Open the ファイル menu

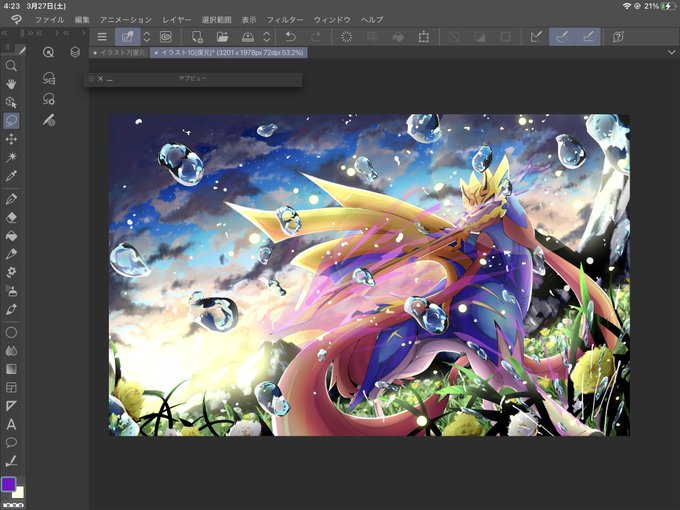[x=49, y=20]
